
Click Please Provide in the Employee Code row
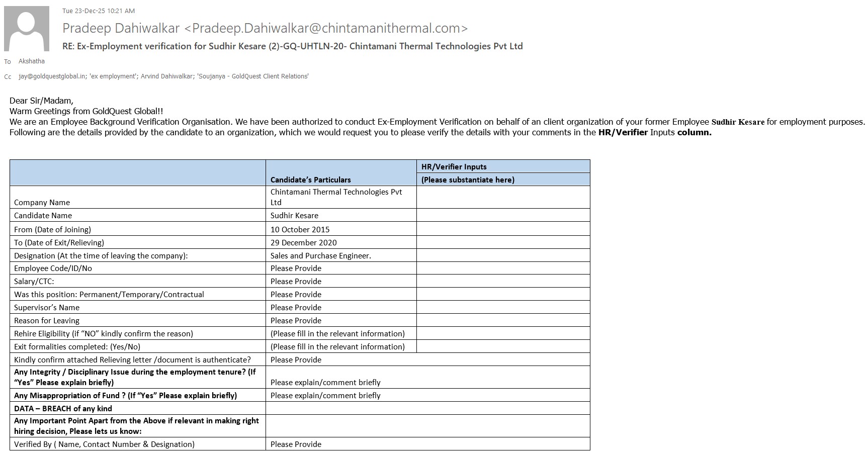(296, 268)
